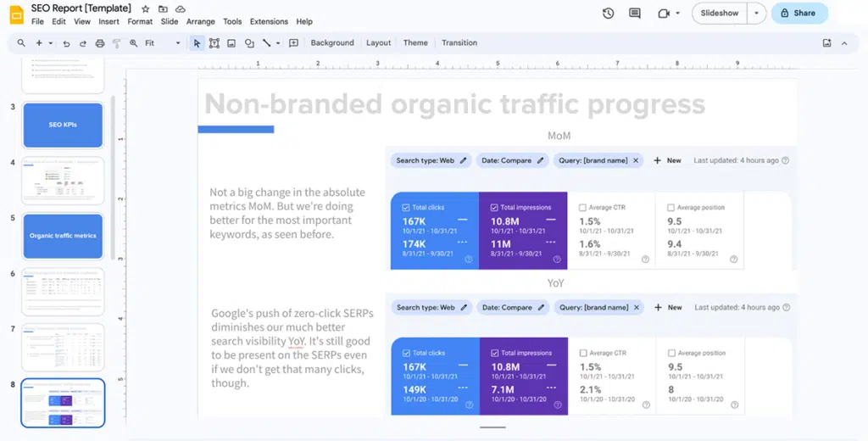Viewport: 868px width, 441px height.
Task: Open the zoom tool icon
Action: point(133,43)
